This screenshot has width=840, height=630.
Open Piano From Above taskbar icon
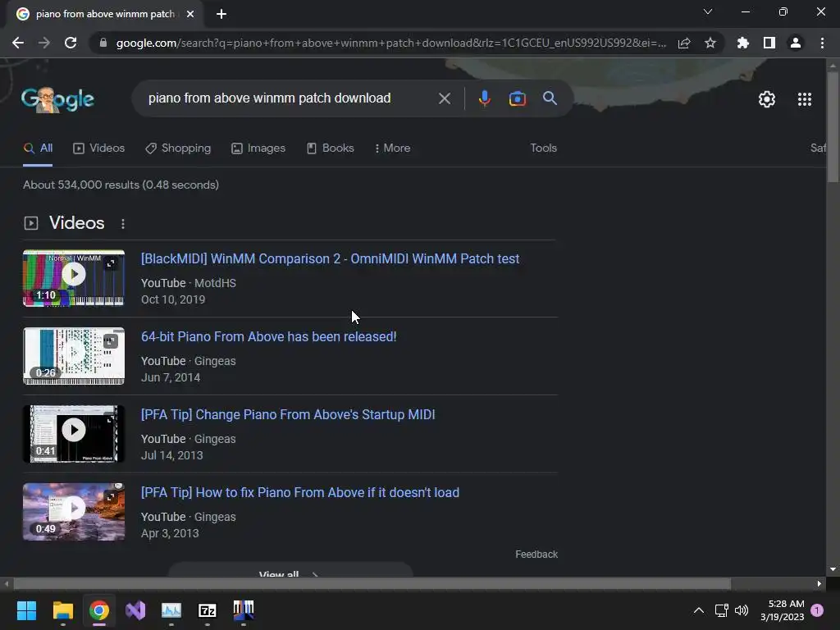click(x=243, y=610)
